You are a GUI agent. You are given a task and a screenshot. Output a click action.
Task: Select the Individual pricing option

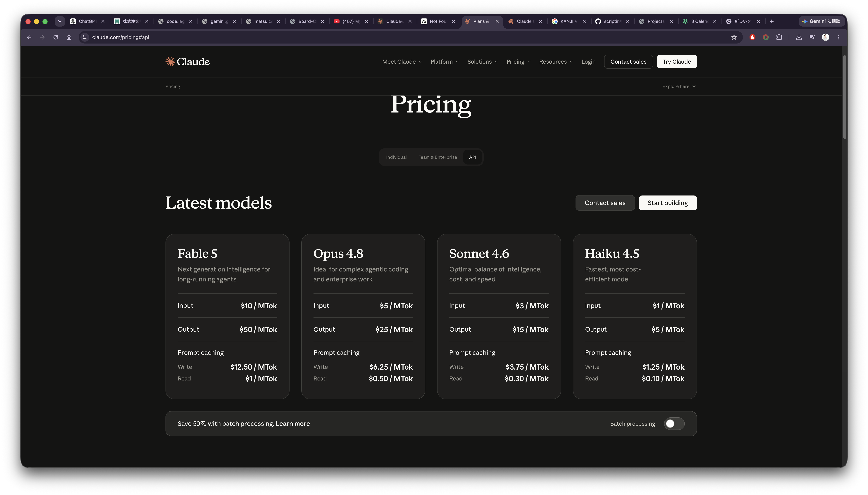(396, 157)
